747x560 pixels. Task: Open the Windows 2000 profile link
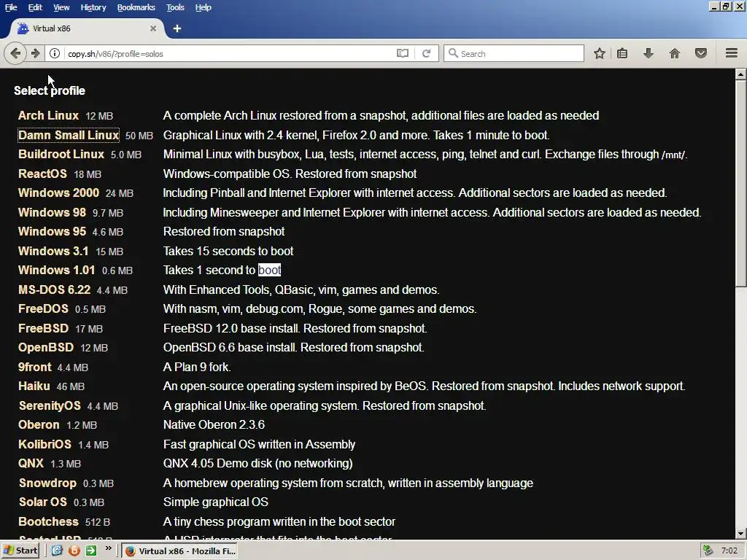point(58,192)
